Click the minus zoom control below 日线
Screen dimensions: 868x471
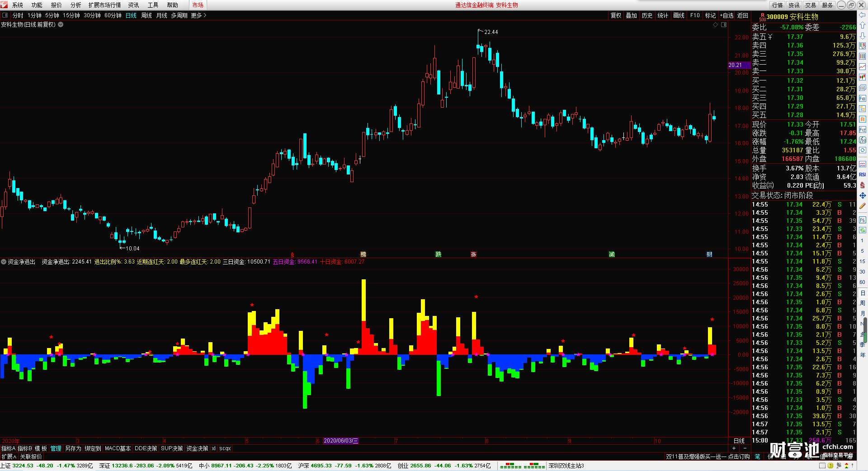(745, 448)
